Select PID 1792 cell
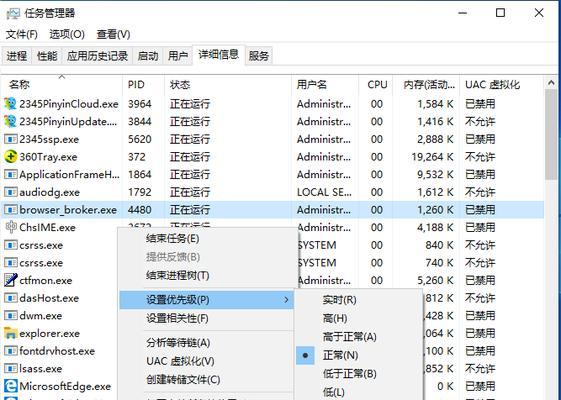 tap(140, 192)
